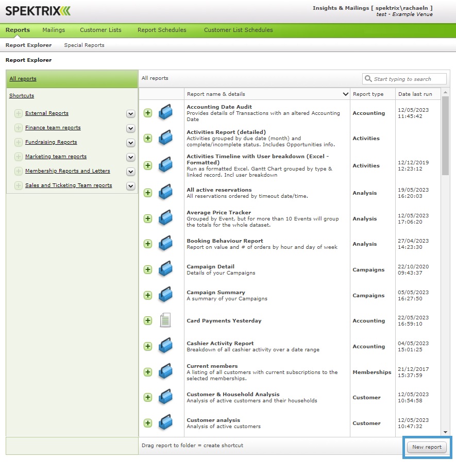Sort by the Report type column header
This screenshot has width=456, height=476.
point(373,94)
